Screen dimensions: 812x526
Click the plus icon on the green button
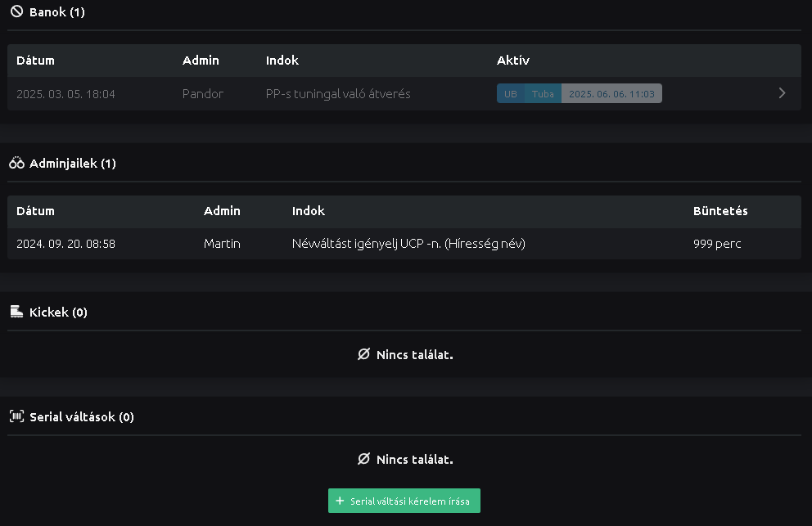click(x=340, y=501)
